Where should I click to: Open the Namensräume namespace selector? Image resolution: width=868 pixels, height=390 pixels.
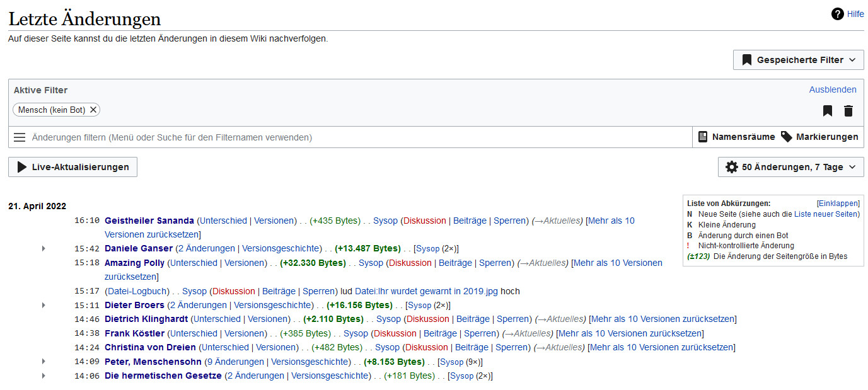[x=735, y=137]
